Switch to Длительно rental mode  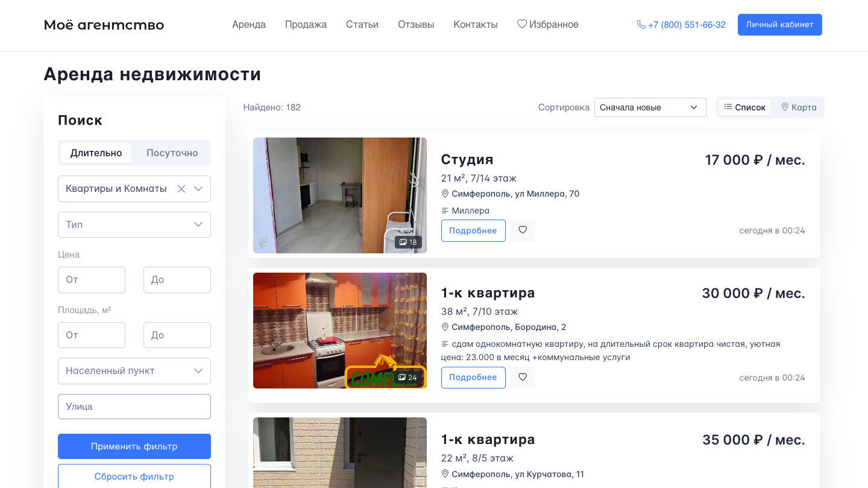(x=96, y=153)
